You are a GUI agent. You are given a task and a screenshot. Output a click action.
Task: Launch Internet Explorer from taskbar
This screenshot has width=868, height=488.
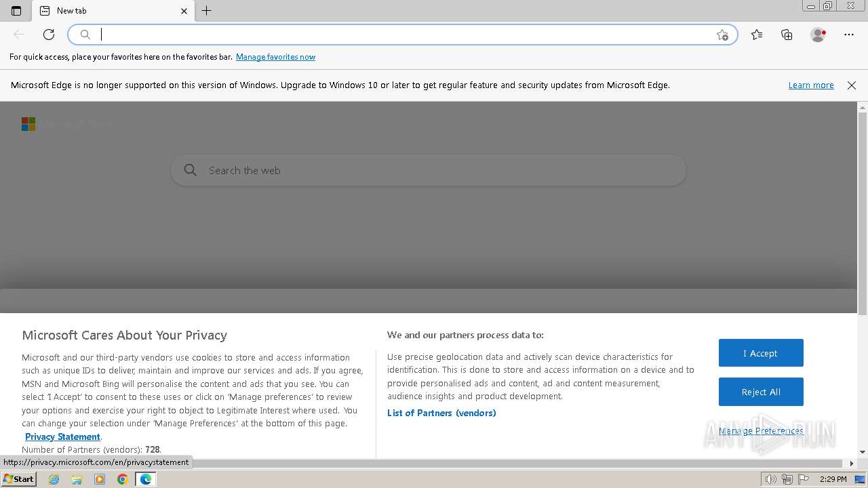[x=54, y=479]
